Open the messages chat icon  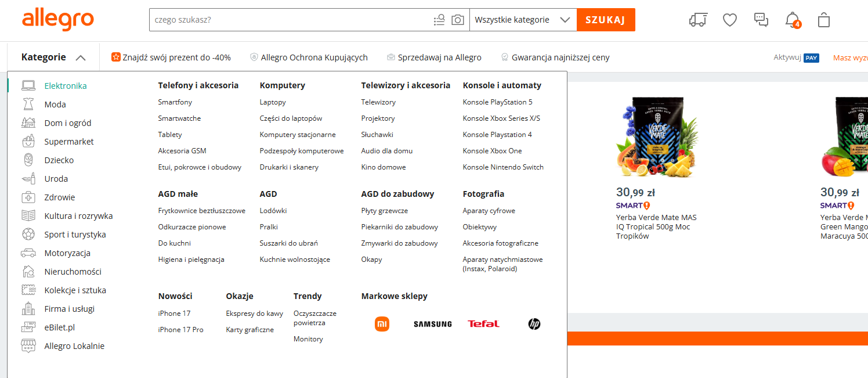[761, 20]
